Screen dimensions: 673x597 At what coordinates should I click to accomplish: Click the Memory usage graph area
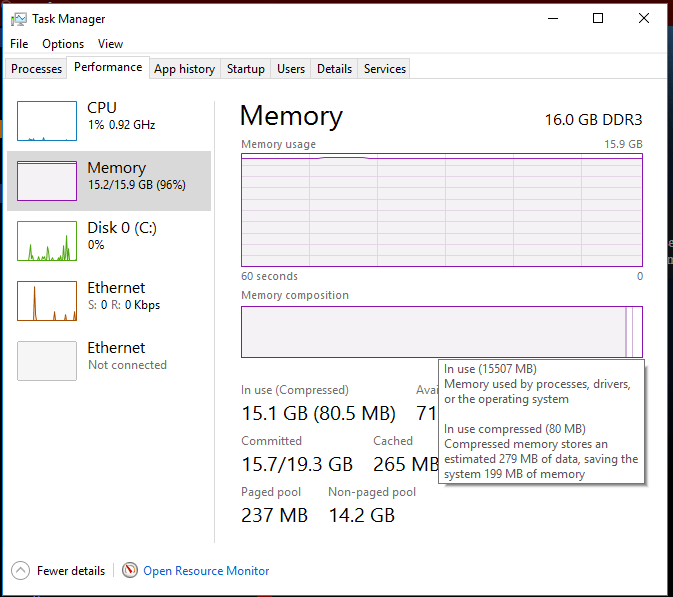click(x=442, y=210)
